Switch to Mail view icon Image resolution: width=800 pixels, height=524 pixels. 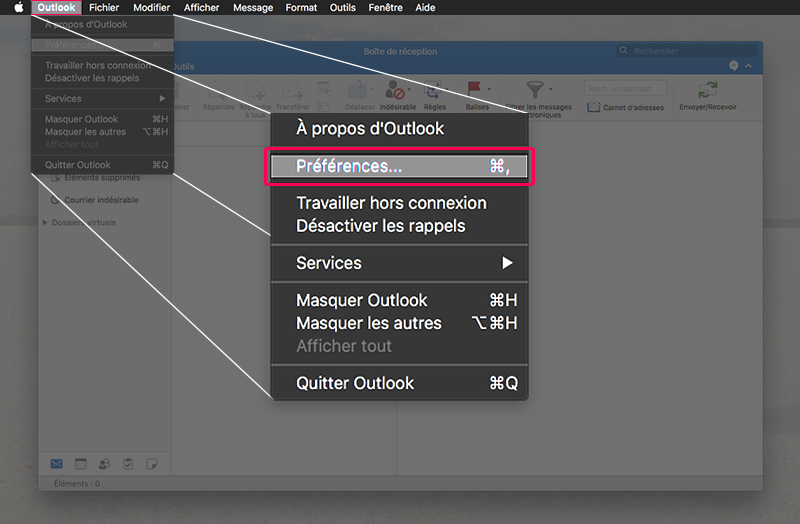click(x=57, y=464)
